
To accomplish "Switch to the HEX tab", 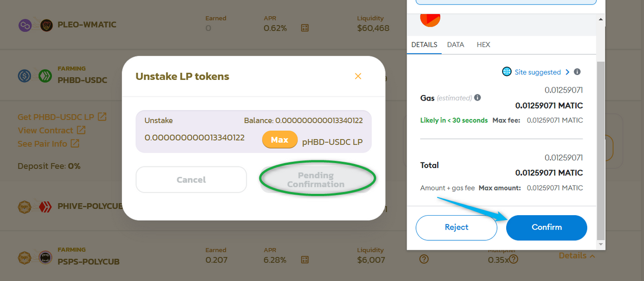I will pos(483,45).
